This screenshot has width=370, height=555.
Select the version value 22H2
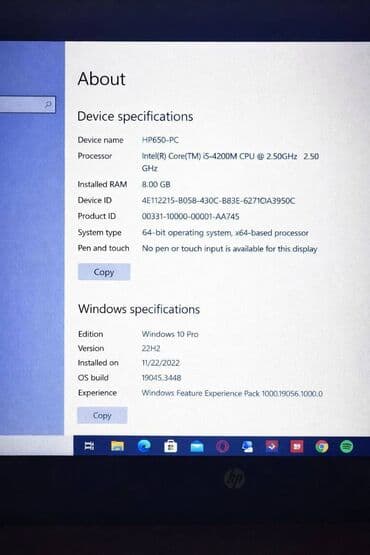coord(151,348)
